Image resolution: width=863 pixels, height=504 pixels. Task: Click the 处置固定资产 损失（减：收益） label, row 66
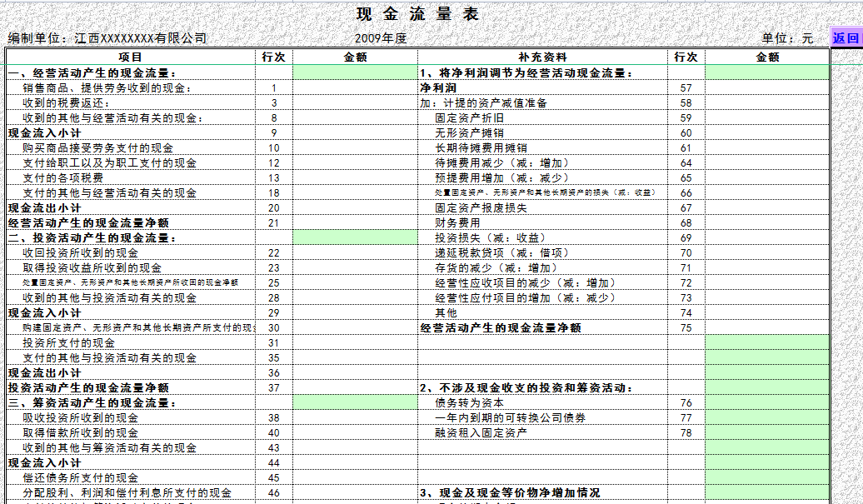click(545, 192)
